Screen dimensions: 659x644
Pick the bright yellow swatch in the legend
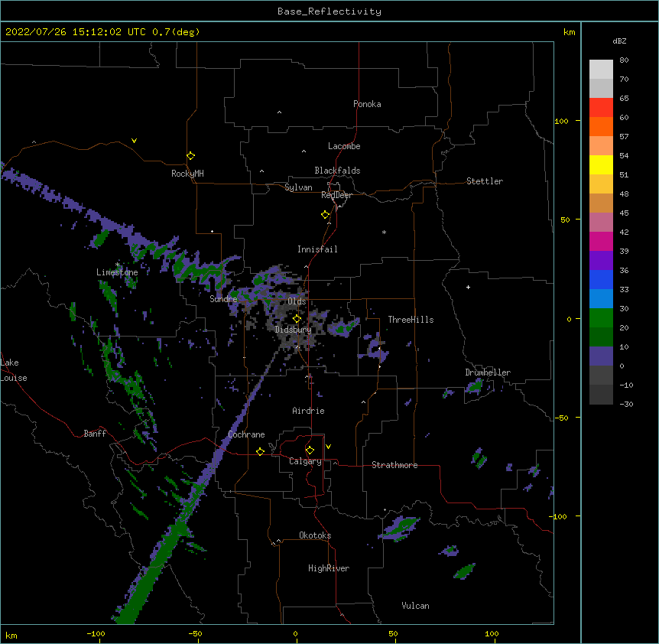[601, 164]
